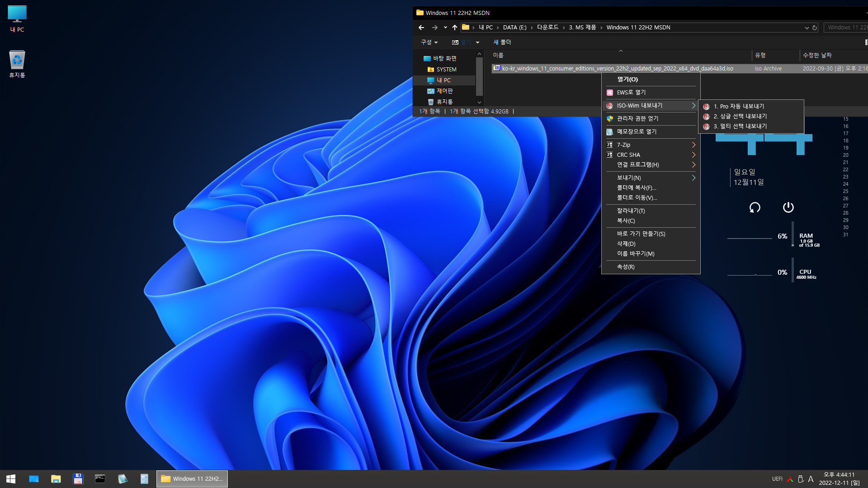Sort by 유형 column header

[x=776, y=55]
